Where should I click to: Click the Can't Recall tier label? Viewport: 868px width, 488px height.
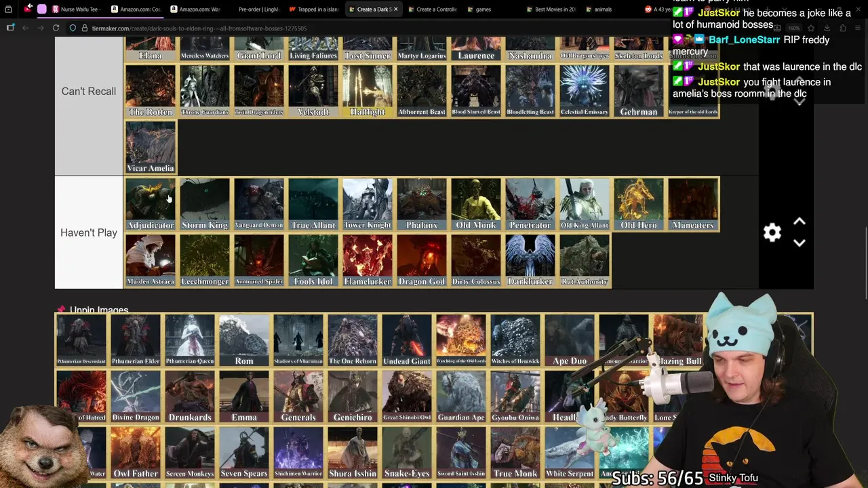[89, 91]
